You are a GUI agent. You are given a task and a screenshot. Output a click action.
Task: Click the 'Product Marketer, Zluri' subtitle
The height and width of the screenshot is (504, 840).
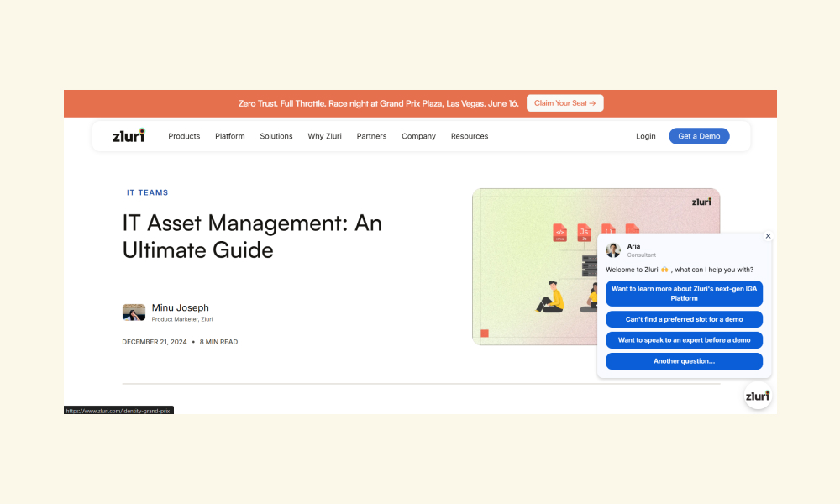click(x=182, y=319)
